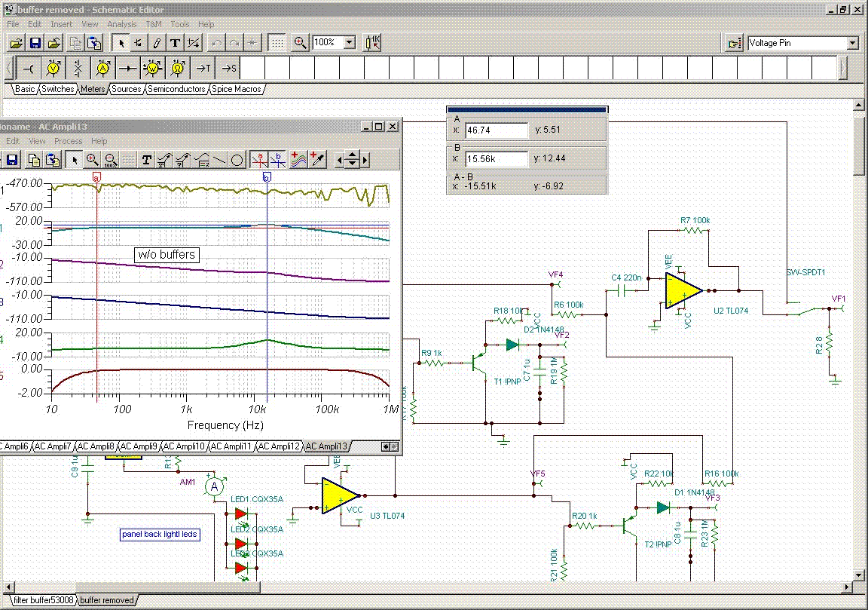Click the panel back lightl leds label
Screen dimensions: 868x610
point(160,535)
